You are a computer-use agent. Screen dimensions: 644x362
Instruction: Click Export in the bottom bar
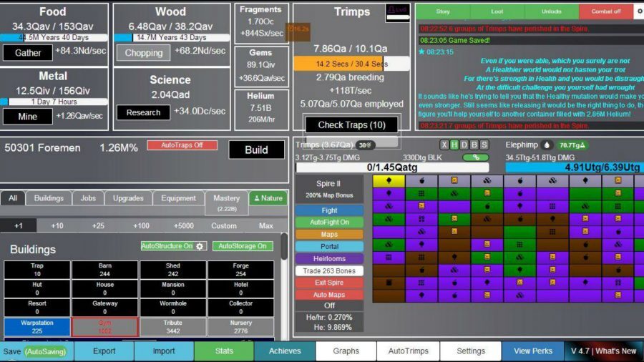tap(104, 351)
